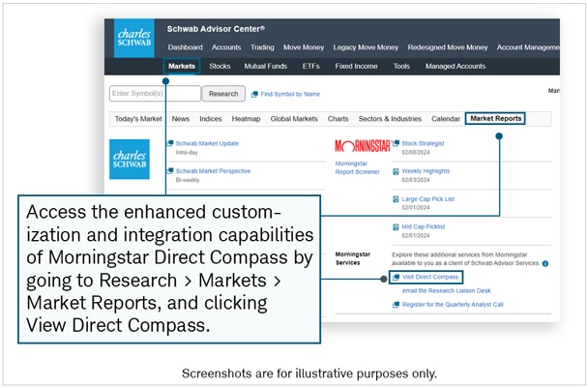Screen dimensions: 588x388
Task: Click popup icon beside Find Symbol by Name
Action: click(x=254, y=94)
